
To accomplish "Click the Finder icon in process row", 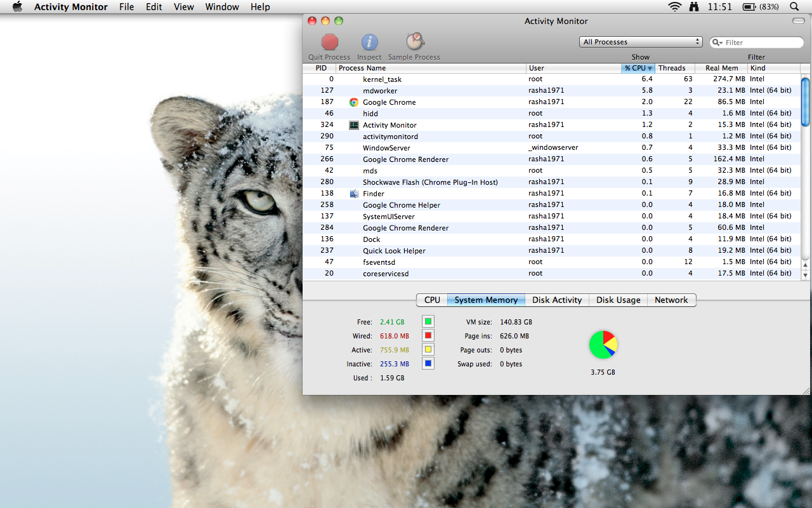I will pyautogui.click(x=354, y=194).
